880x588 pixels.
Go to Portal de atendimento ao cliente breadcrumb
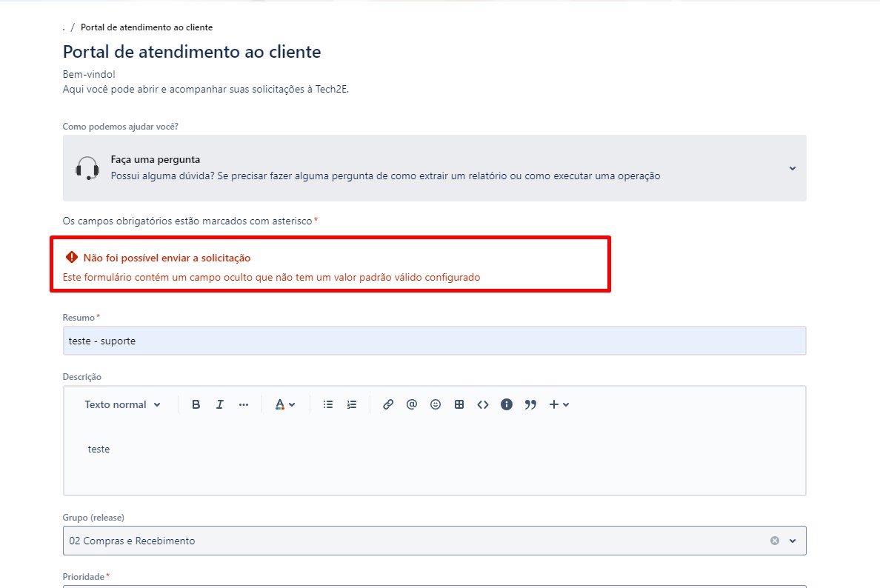point(147,27)
